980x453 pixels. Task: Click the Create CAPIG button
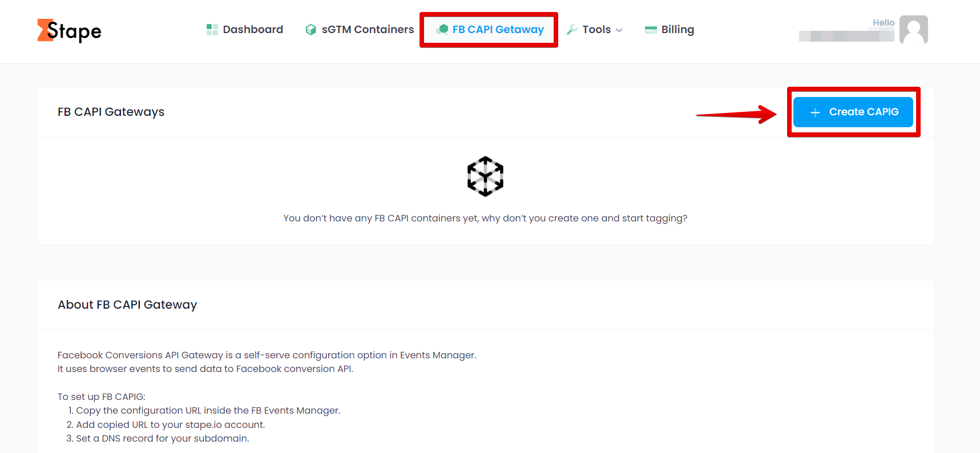tap(853, 112)
